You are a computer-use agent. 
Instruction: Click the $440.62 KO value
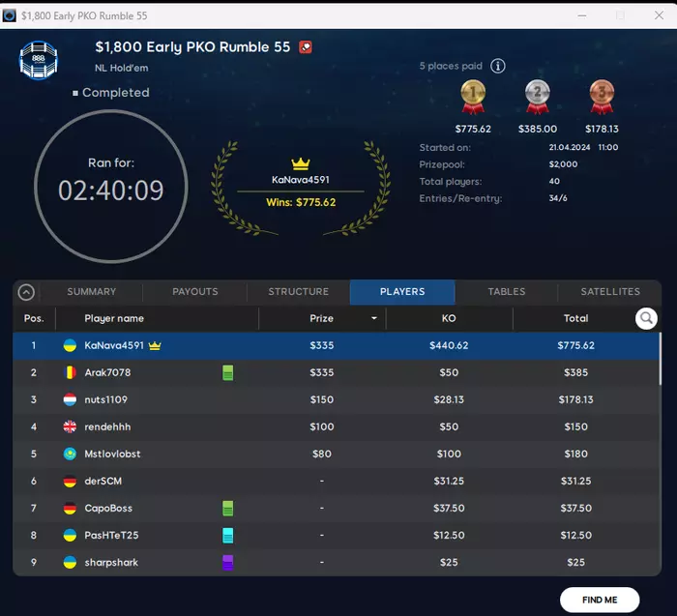[449, 345]
